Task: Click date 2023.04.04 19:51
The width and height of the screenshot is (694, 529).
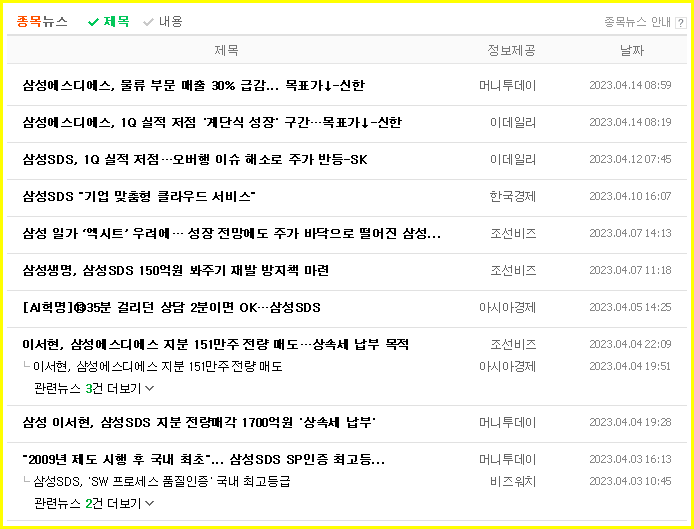Action: tap(630, 366)
